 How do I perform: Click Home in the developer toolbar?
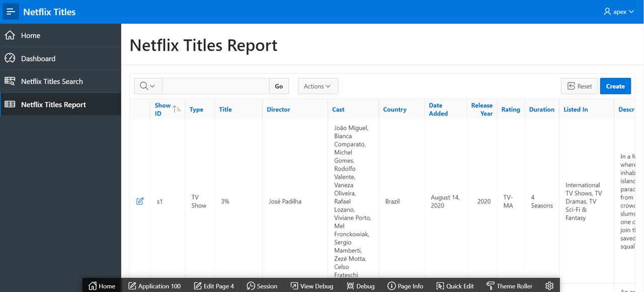pyautogui.click(x=102, y=286)
